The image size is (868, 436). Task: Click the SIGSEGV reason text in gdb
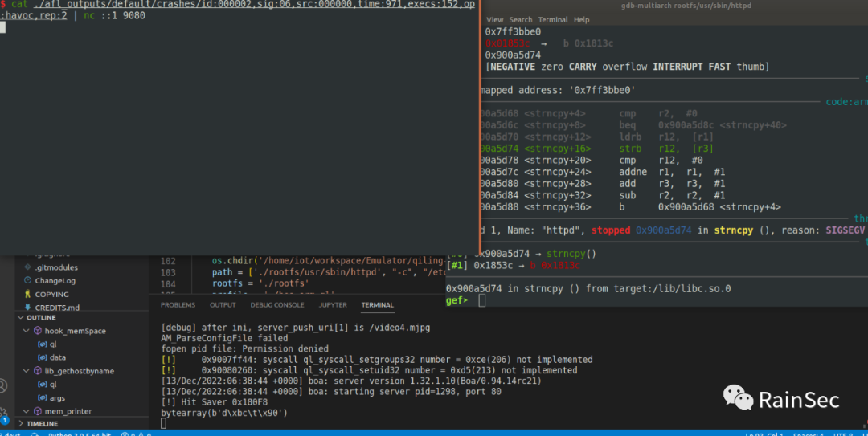tap(845, 230)
